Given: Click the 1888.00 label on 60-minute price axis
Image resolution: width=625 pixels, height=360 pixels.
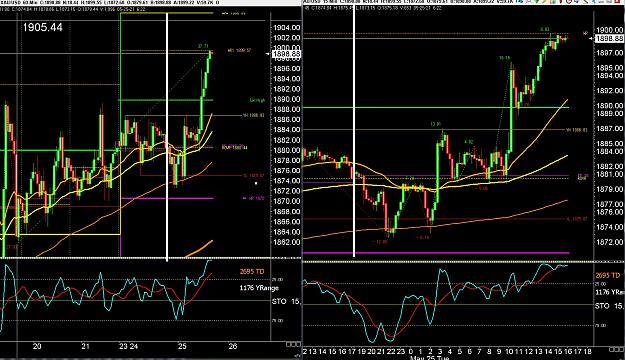Looking at the screenshot, I should [286, 109].
